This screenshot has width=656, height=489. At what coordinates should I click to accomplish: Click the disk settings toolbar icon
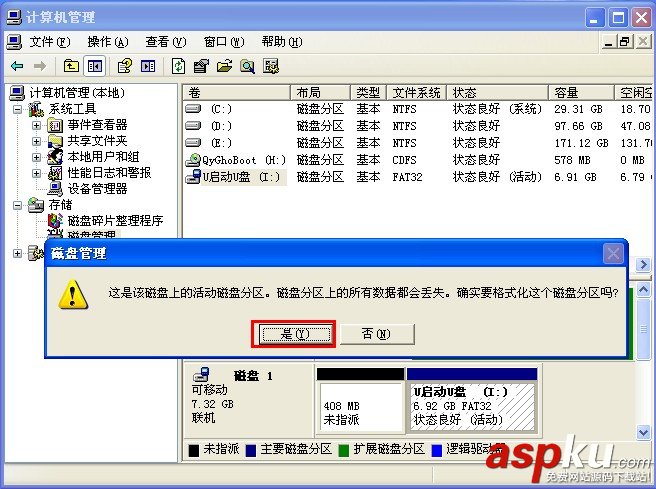[271, 66]
